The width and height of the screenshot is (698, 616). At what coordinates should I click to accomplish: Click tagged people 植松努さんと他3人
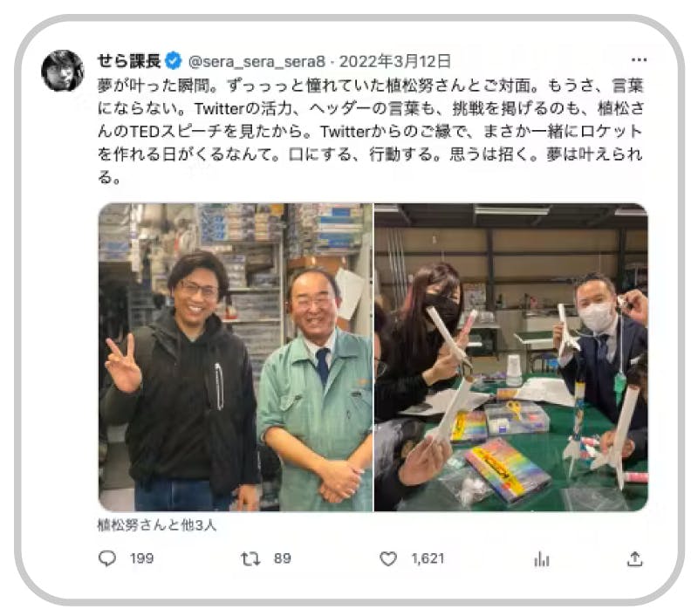click(157, 525)
